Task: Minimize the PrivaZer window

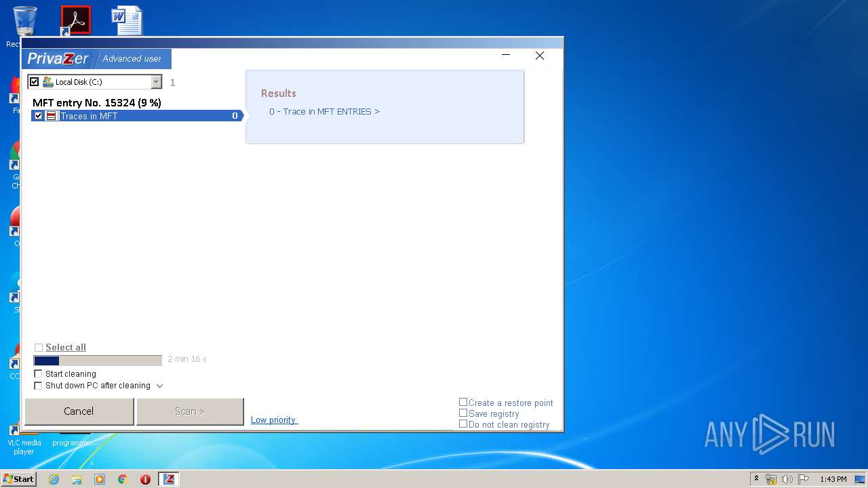Action: pyautogui.click(x=506, y=56)
